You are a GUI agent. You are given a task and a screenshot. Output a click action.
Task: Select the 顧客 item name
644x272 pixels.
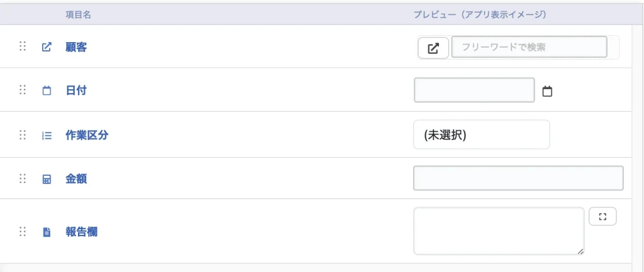click(x=76, y=47)
